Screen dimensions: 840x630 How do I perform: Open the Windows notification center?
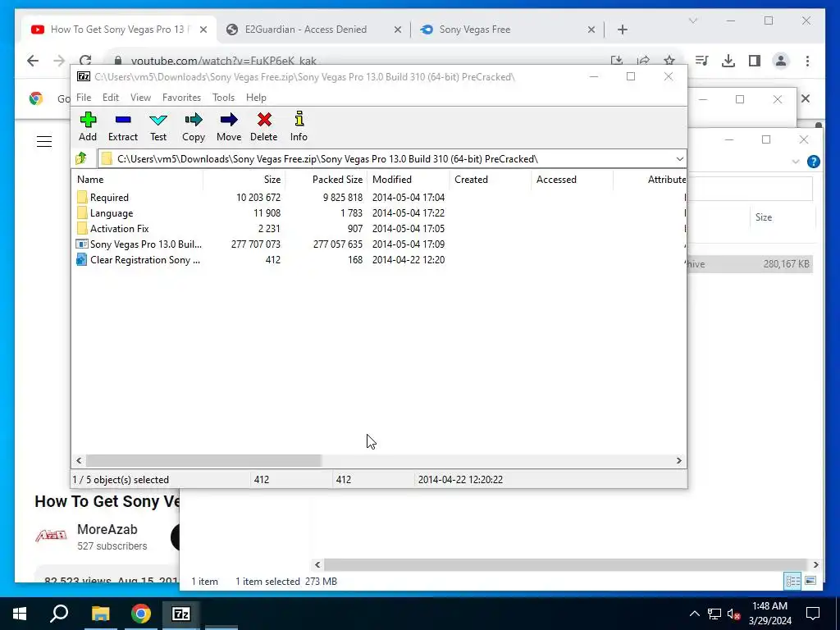click(x=813, y=614)
